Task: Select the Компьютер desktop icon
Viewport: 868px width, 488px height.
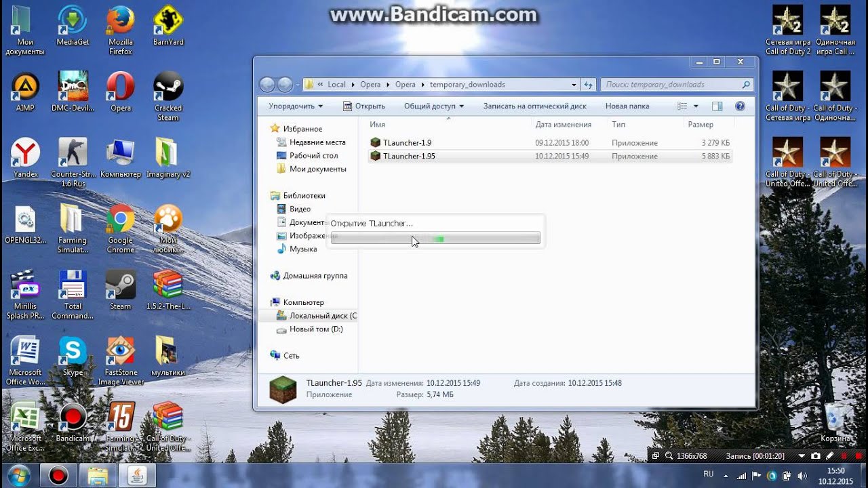Action: pyautogui.click(x=121, y=158)
